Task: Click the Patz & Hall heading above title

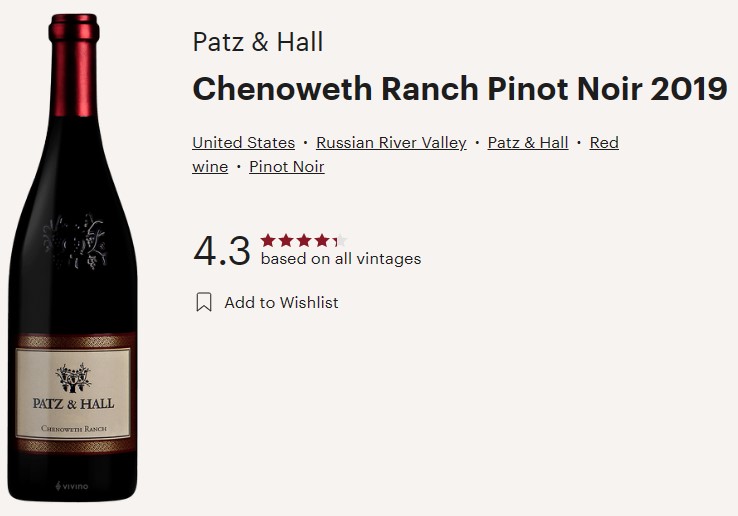Action: click(257, 43)
